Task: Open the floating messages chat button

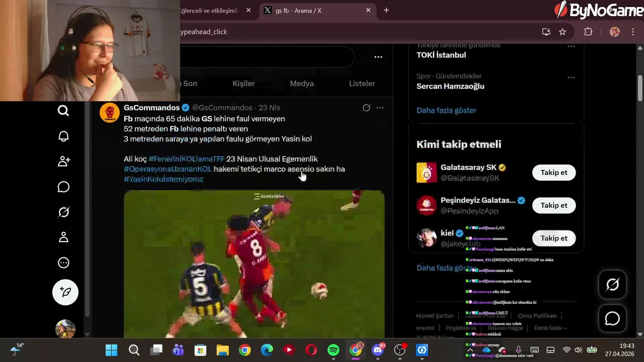Action: (x=612, y=318)
